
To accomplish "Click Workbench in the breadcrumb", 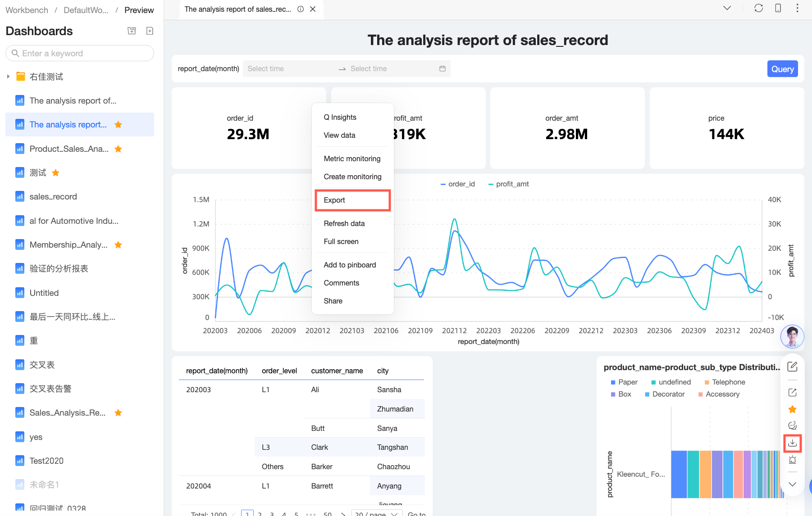I will pos(27,10).
